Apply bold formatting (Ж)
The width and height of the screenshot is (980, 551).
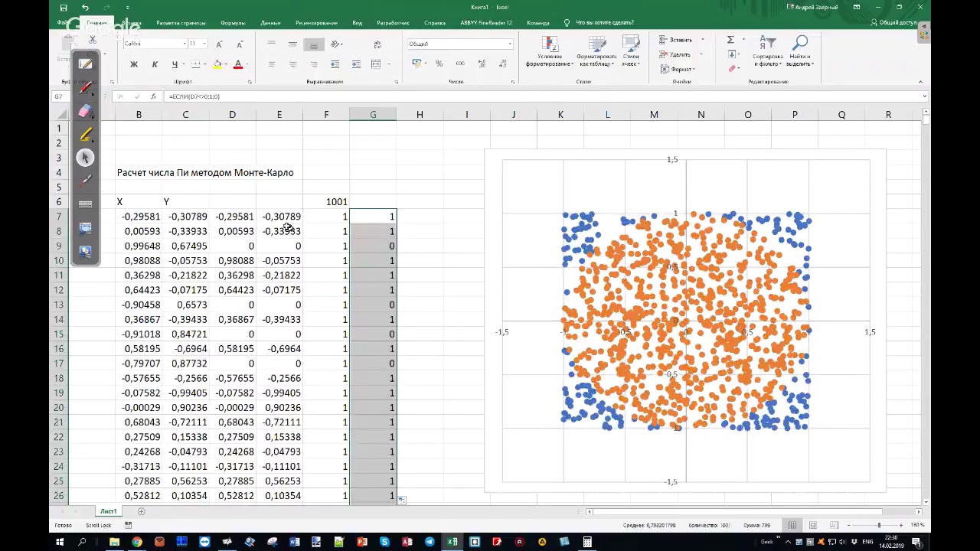point(134,64)
